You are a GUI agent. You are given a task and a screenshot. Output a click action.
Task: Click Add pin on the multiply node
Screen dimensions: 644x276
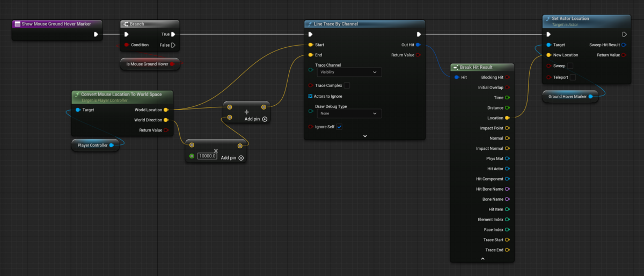pos(232,158)
